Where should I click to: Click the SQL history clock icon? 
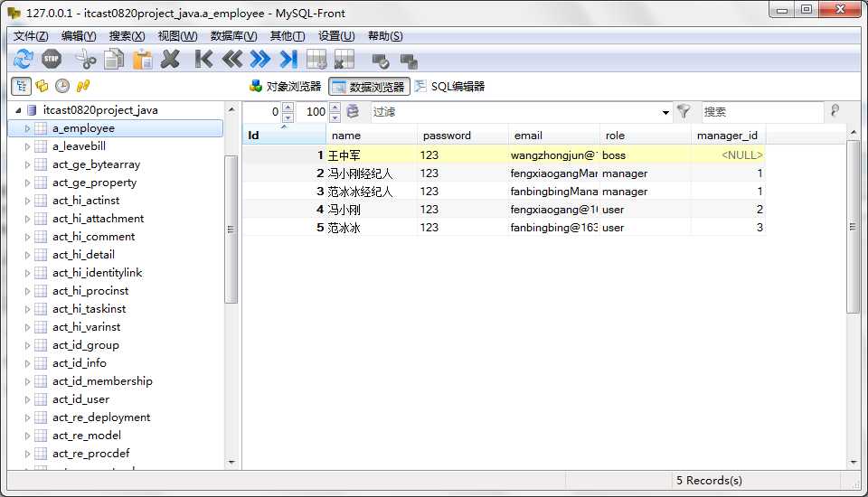62,86
